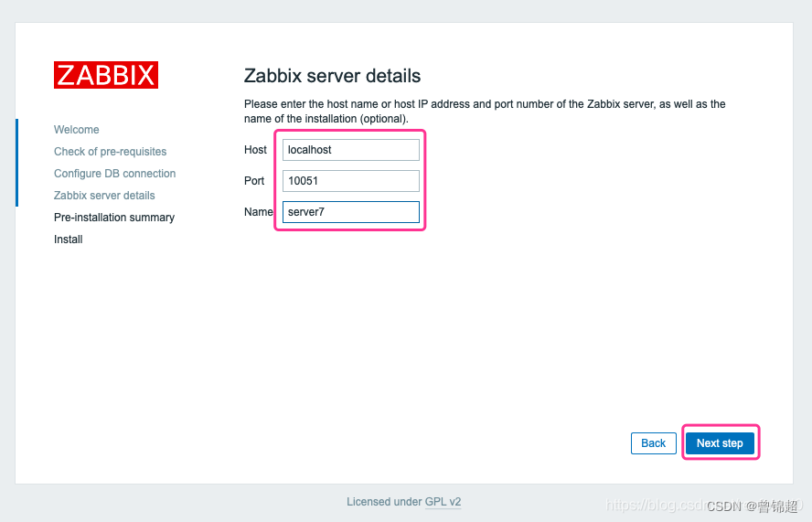The height and width of the screenshot is (522, 812).
Task: Select the Name field containing server7
Action: click(x=350, y=212)
